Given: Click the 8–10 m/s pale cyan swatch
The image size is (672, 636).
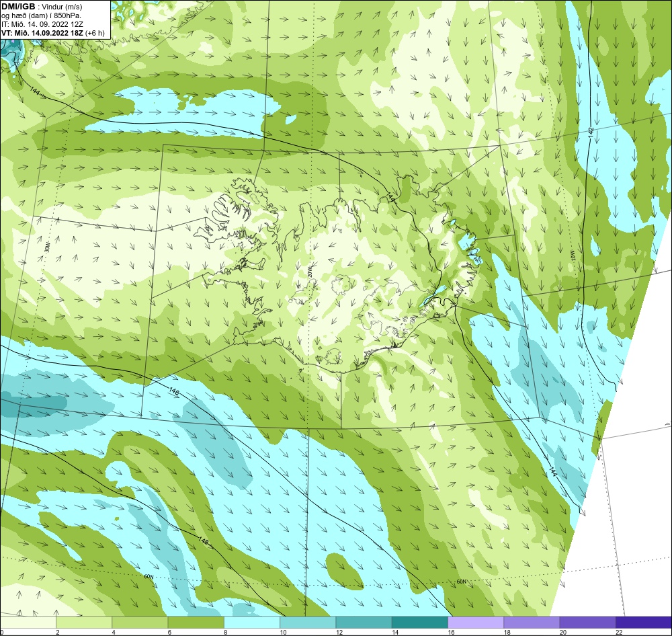Looking at the screenshot, I should pos(252,621).
